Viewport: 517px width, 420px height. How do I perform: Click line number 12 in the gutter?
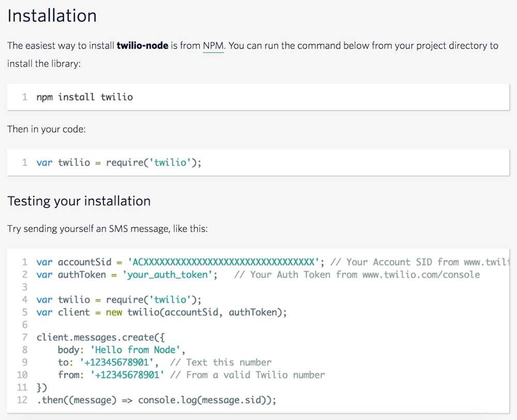click(x=22, y=400)
